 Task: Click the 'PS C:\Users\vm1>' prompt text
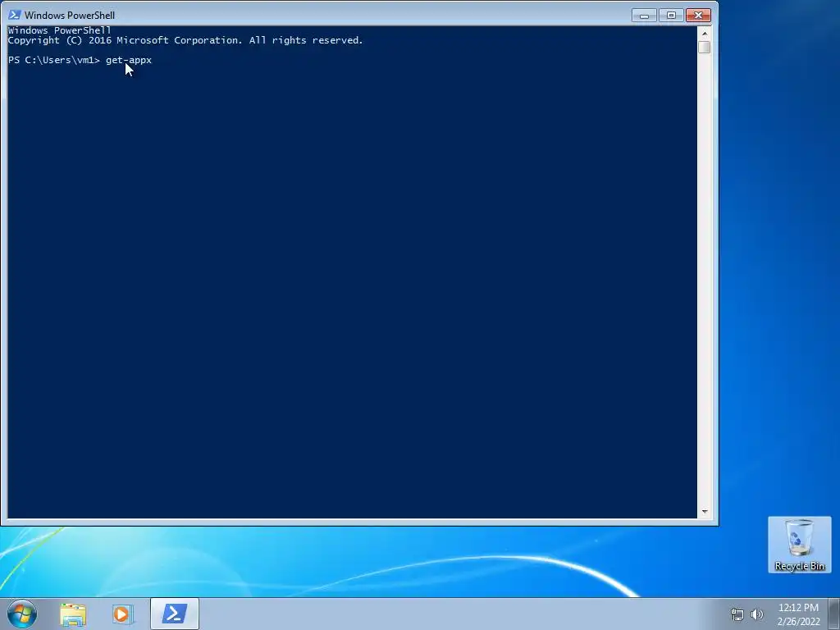[53, 60]
